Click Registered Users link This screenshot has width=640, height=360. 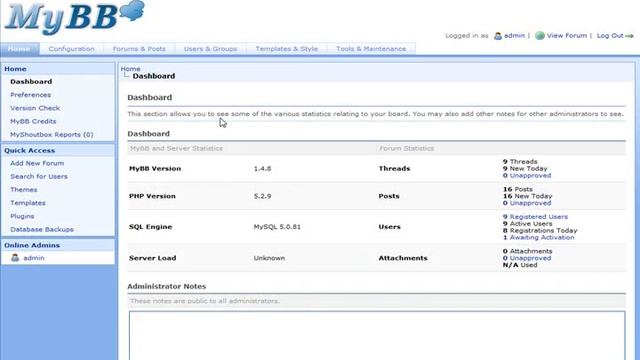point(538,217)
